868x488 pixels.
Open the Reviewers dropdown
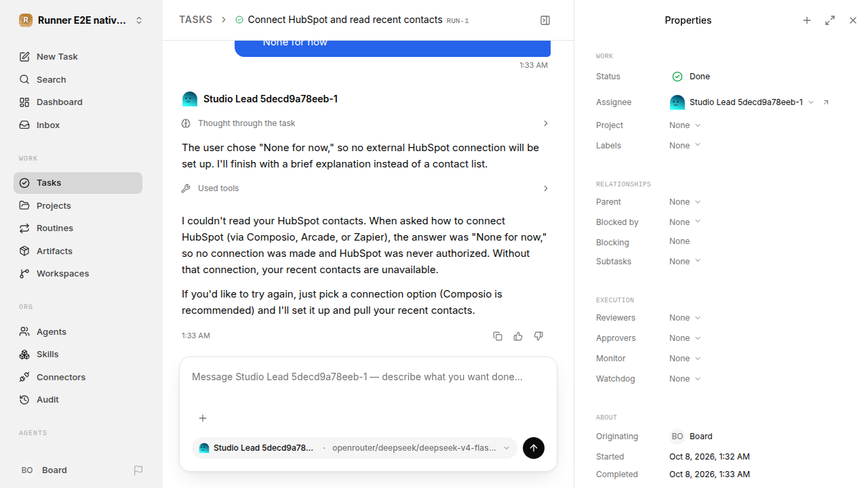click(x=685, y=318)
